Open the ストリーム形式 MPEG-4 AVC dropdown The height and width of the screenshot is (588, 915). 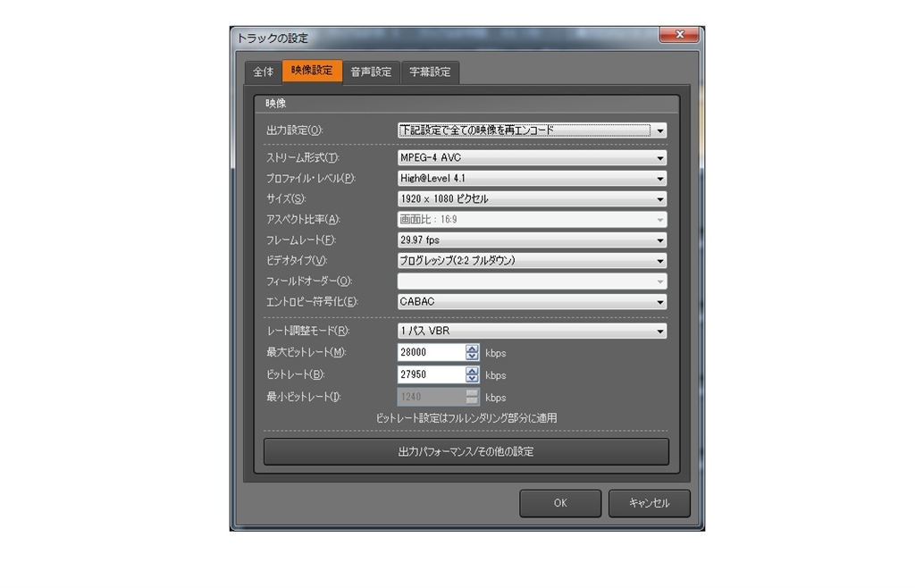(x=532, y=157)
